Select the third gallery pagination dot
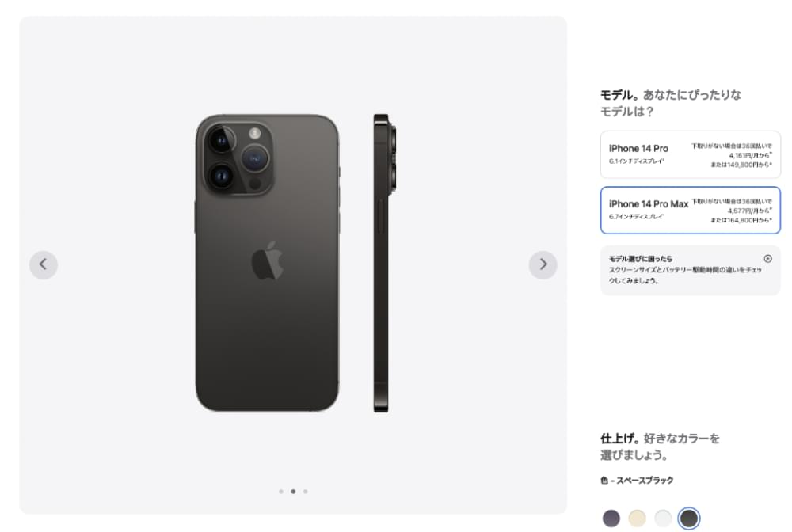Image resolution: width=792 pixels, height=532 pixels. [x=307, y=491]
